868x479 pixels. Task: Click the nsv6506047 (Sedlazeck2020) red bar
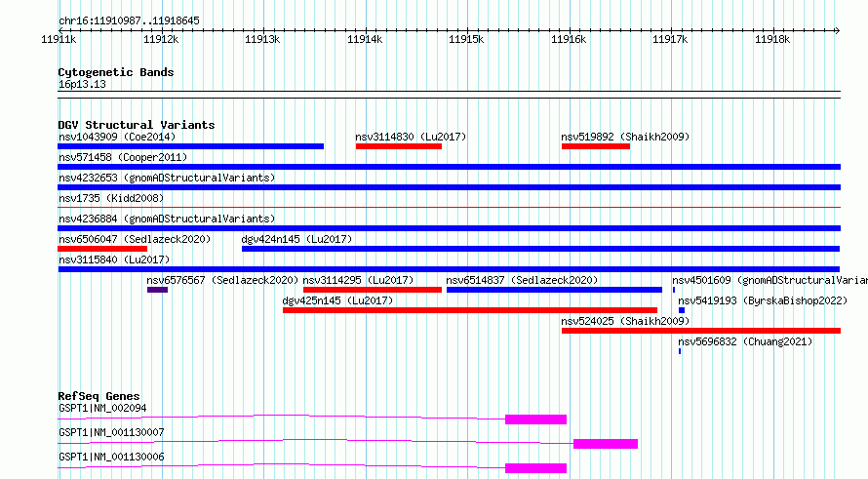pyautogui.click(x=102, y=249)
